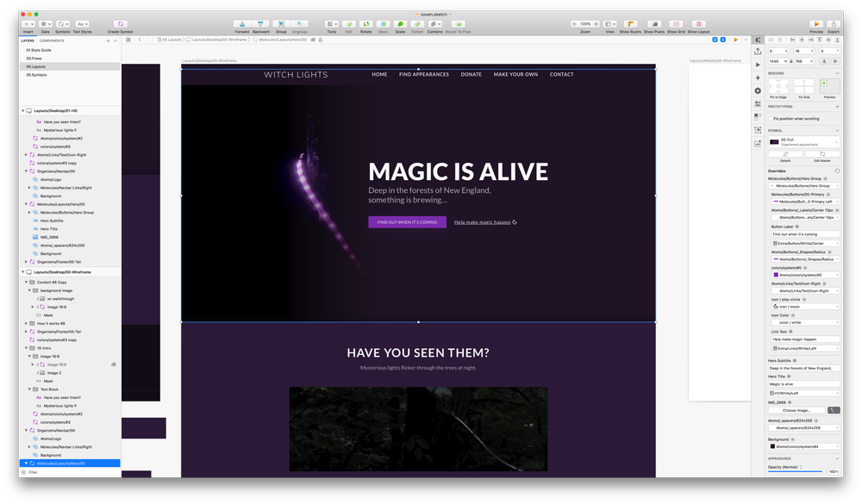Image resolution: width=862 pixels, height=504 pixels.
Task: Click the hexagon plugin icon in sidebar
Action: tap(758, 90)
